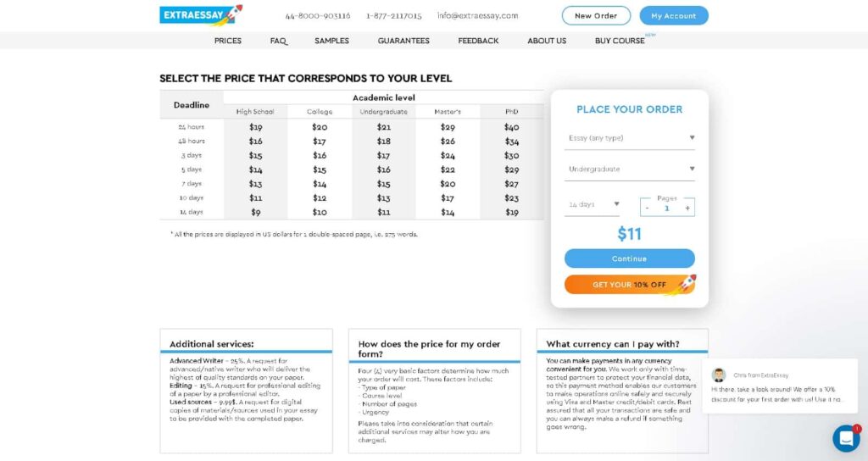
Task: Open the PRICES menu item
Action: click(x=228, y=41)
